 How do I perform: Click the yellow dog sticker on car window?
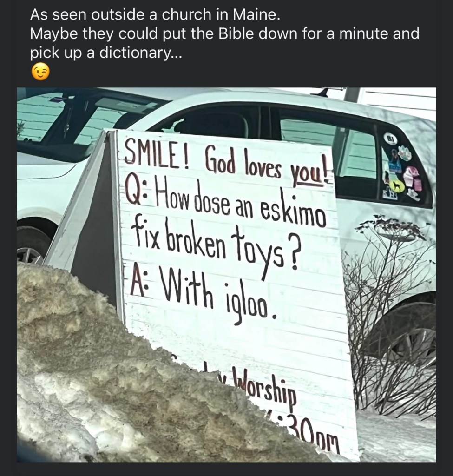tap(396, 185)
